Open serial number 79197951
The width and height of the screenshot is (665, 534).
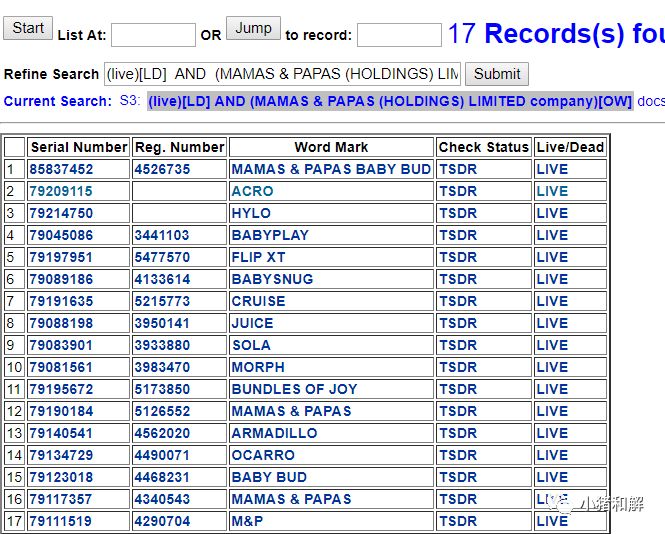pos(61,257)
